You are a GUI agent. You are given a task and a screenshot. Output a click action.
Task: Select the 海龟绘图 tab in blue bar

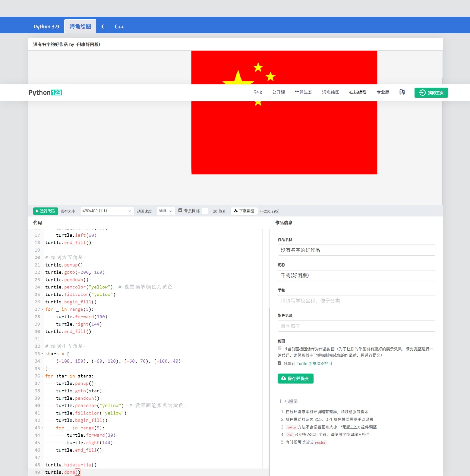(80, 27)
